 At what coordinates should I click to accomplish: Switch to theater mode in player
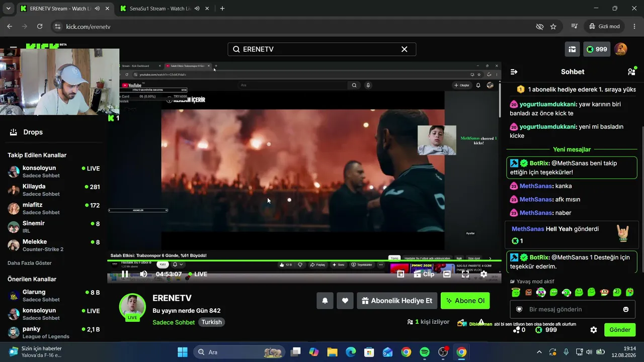click(x=447, y=274)
